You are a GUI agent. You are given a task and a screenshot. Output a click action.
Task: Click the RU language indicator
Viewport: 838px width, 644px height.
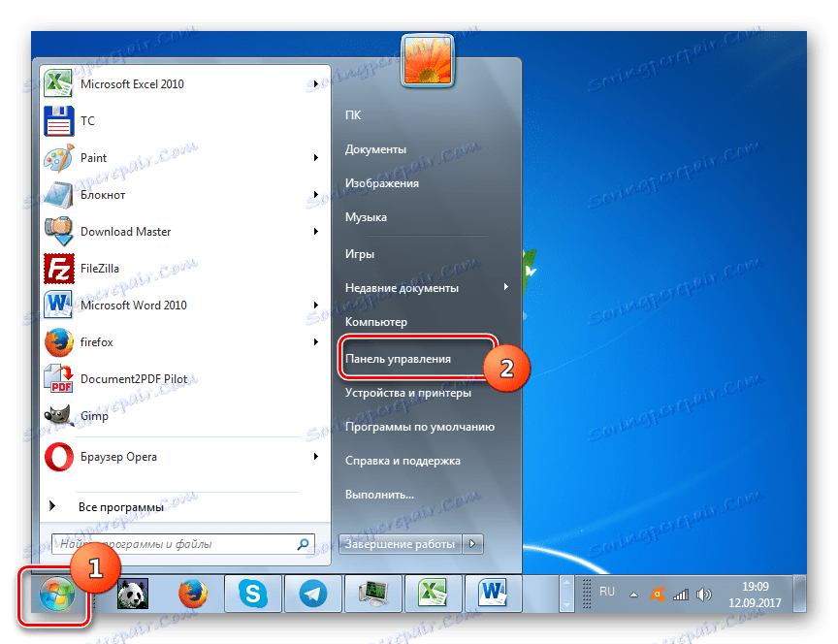click(607, 592)
